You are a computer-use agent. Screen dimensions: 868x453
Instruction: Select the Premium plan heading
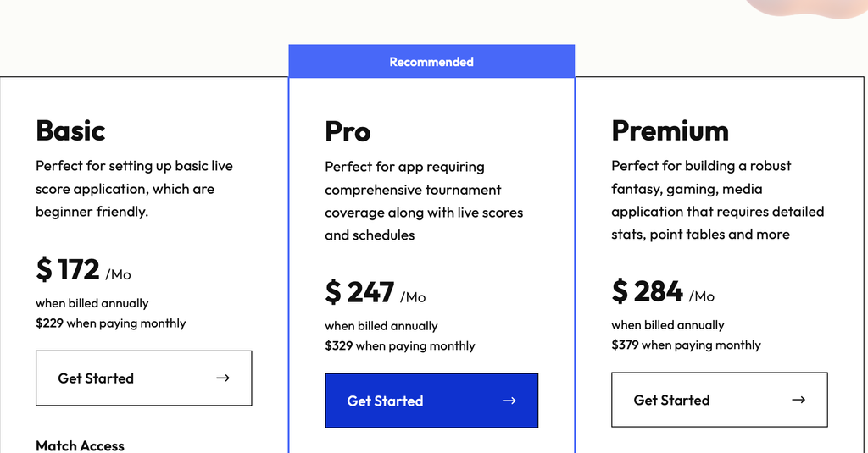click(670, 131)
